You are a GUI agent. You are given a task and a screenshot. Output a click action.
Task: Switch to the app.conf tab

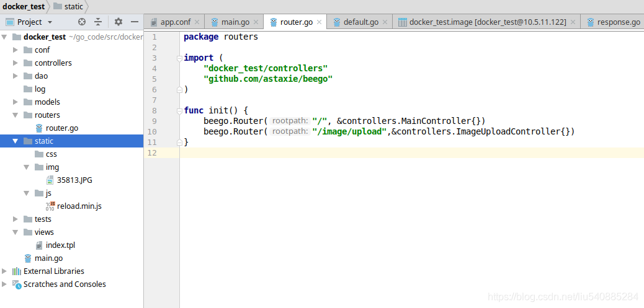pyautogui.click(x=176, y=22)
